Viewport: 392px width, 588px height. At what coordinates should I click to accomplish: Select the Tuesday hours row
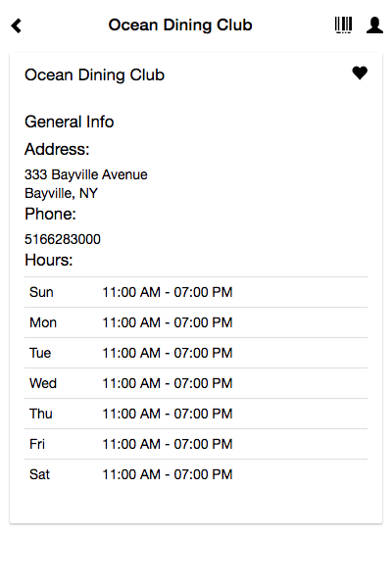coord(196,353)
